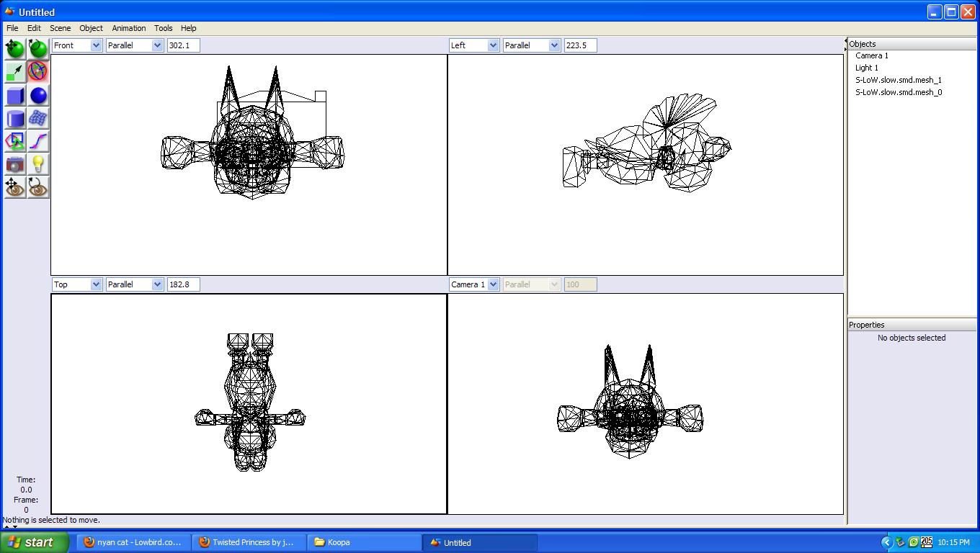Open the Tools menu
The height and width of the screenshot is (553, 980).
tap(163, 28)
